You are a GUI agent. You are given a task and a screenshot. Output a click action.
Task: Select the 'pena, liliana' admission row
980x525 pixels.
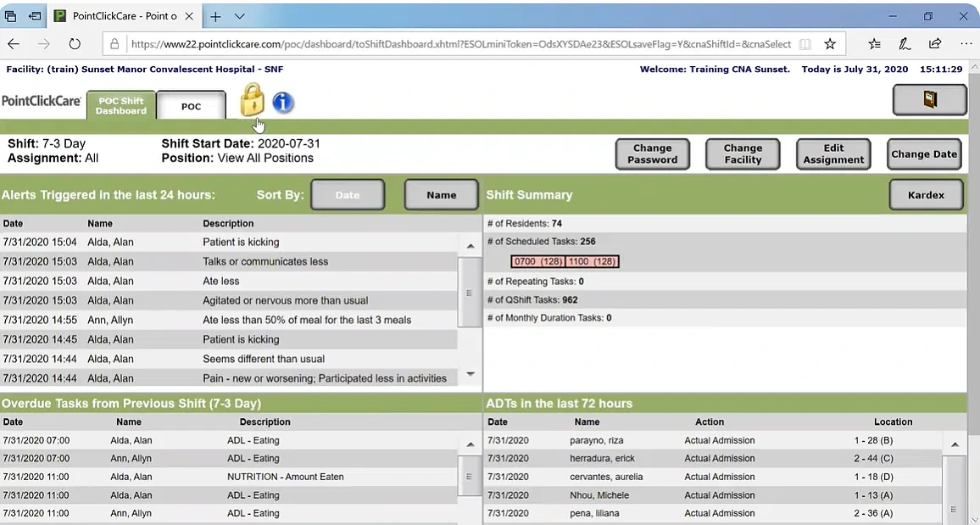[x=712, y=513]
